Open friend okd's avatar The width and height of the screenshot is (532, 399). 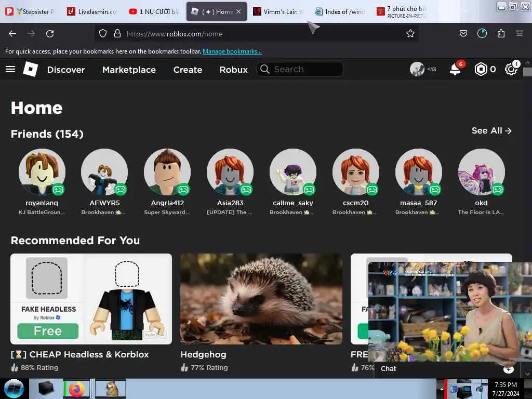(481, 171)
